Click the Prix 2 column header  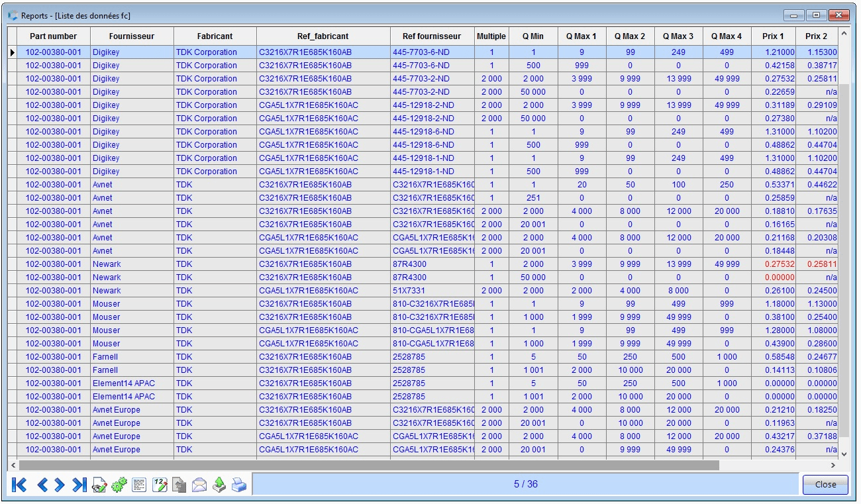coord(817,36)
